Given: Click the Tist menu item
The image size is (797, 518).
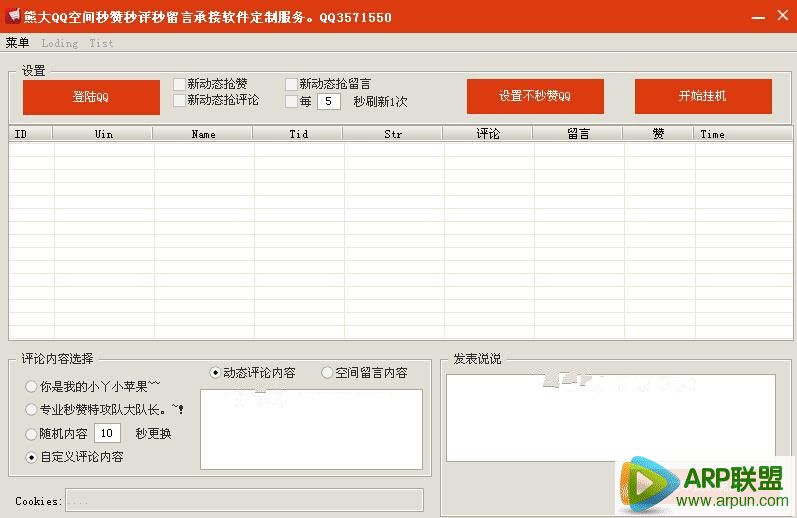Looking at the screenshot, I should [x=101, y=43].
